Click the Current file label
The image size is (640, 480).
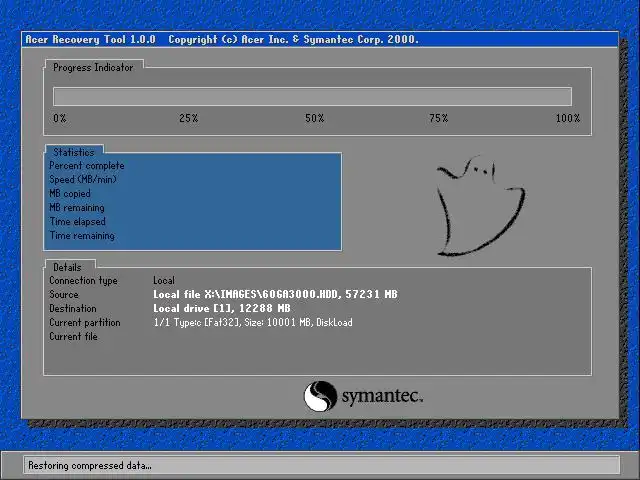[73, 336]
